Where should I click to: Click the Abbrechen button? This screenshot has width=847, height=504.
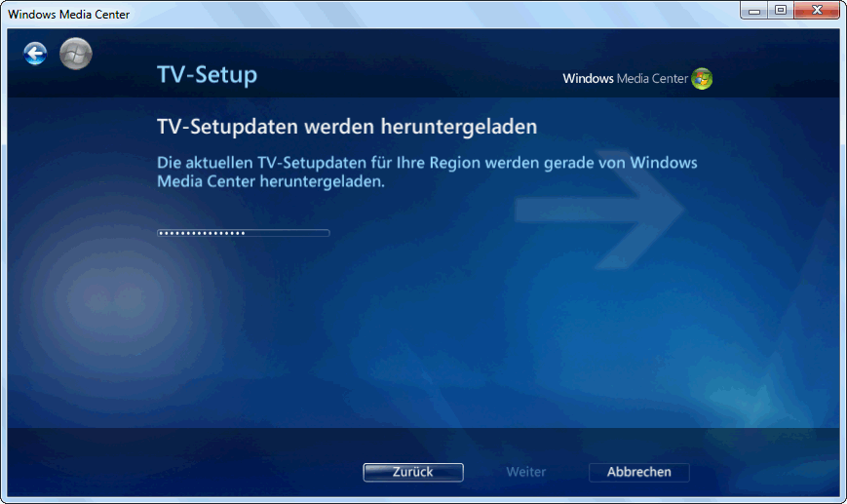coord(639,472)
